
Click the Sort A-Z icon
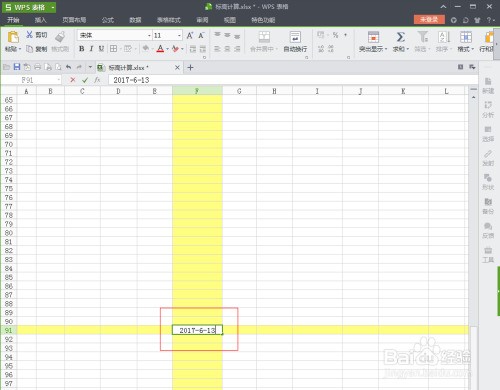(444, 37)
